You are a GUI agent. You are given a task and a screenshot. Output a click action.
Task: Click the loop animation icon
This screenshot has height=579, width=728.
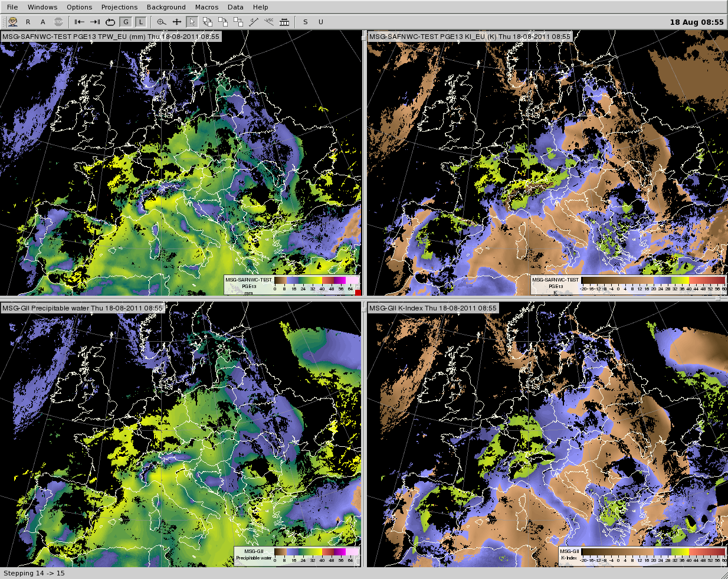(110, 22)
